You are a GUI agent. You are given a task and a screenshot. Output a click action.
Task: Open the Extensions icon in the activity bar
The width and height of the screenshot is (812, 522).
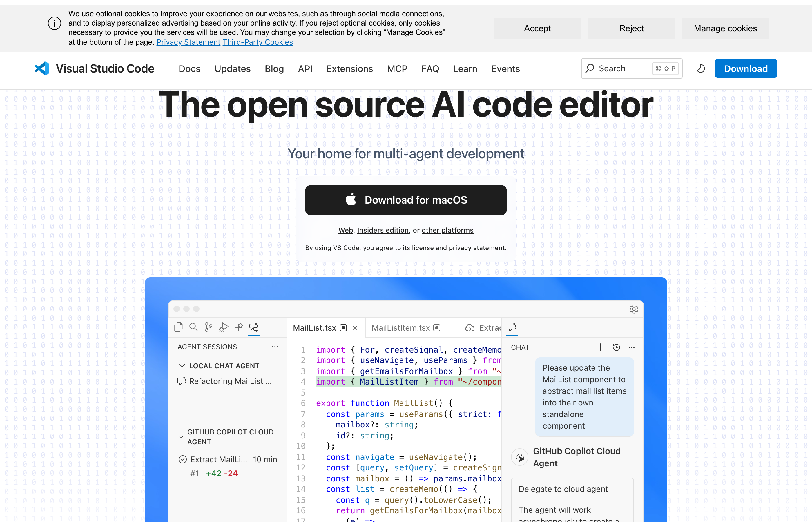[238, 327]
